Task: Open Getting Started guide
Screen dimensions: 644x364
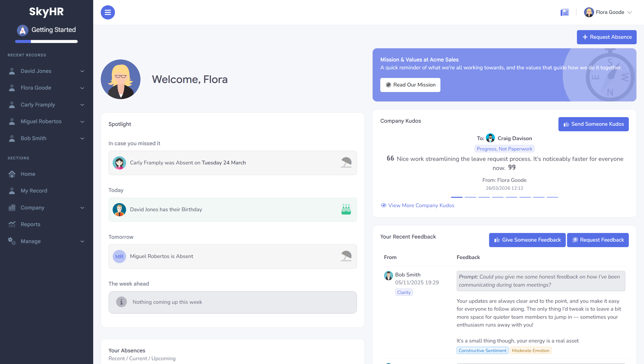Action: pos(53,30)
